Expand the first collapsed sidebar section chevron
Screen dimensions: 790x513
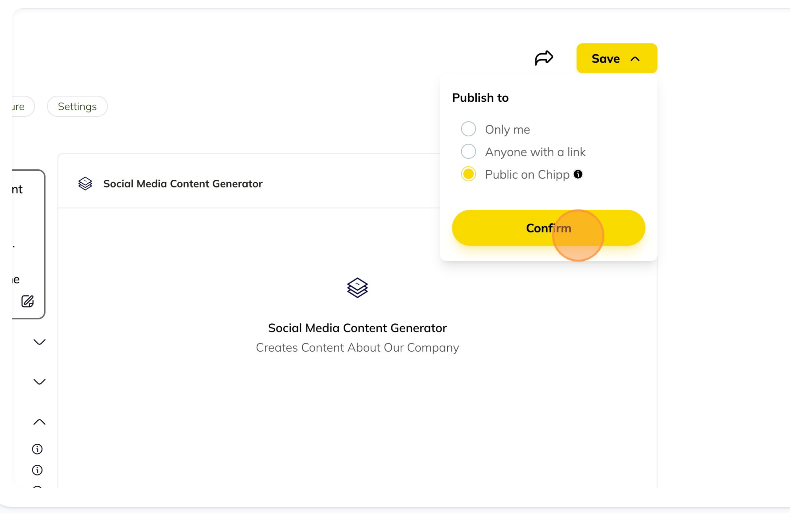(39, 342)
